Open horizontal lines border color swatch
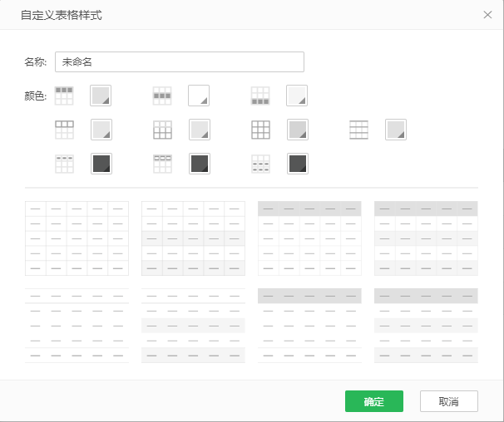The image size is (504, 422). [396, 130]
